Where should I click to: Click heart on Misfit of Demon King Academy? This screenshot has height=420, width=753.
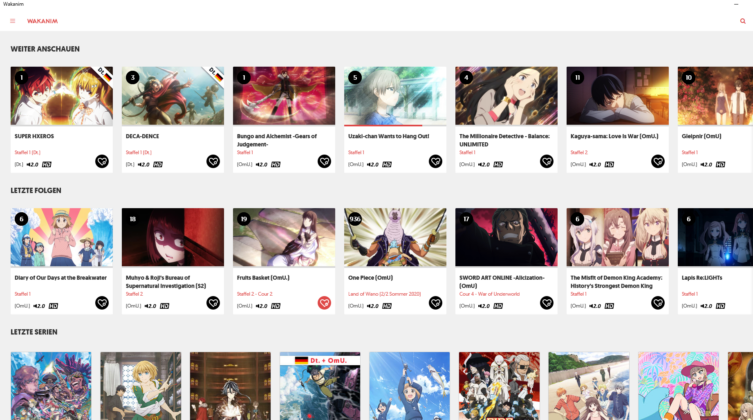coord(658,303)
